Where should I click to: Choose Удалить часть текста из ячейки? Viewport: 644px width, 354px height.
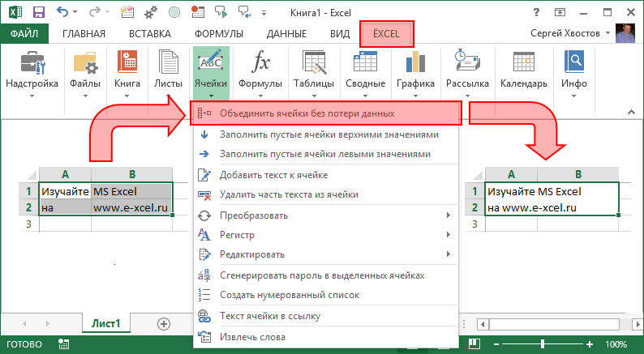[326, 194]
